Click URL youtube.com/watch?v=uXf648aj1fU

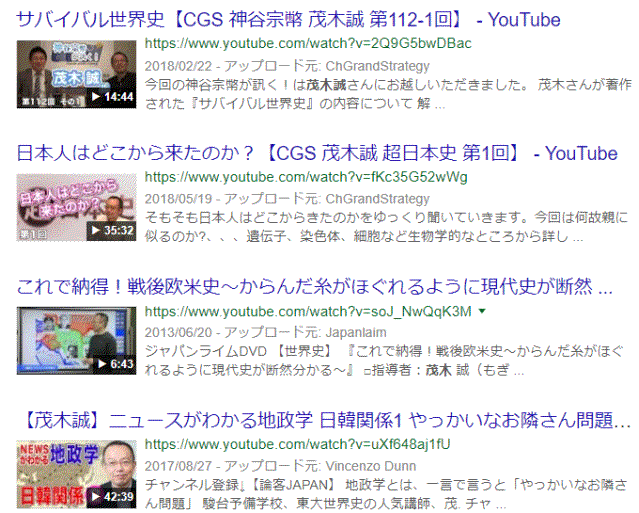(x=297, y=444)
